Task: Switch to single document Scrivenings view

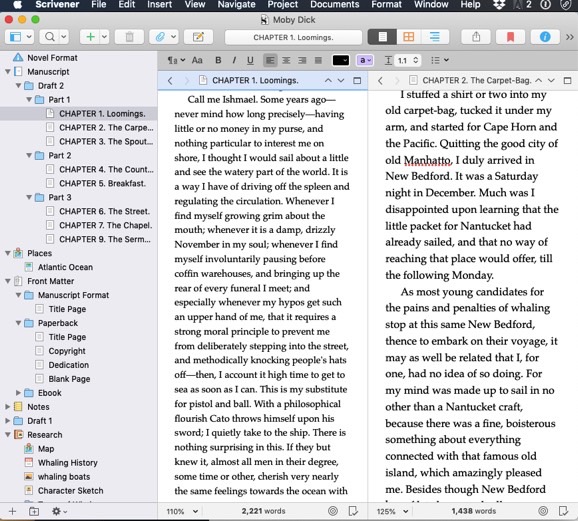Action: (x=382, y=37)
